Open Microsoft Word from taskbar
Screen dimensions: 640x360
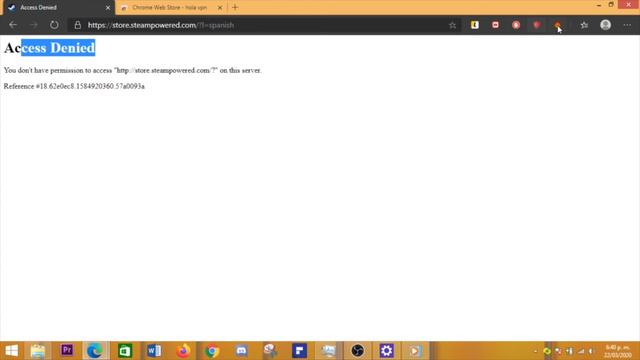click(154, 351)
